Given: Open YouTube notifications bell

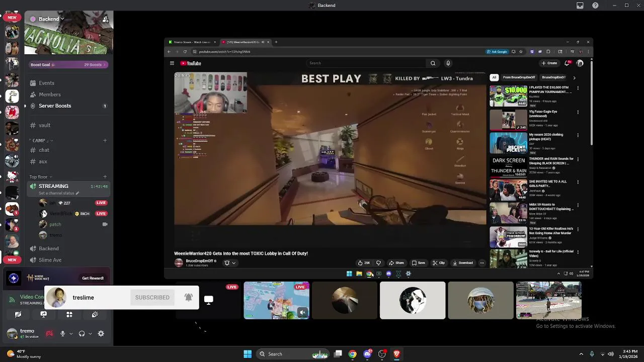Looking at the screenshot, I should click(568, 63).
